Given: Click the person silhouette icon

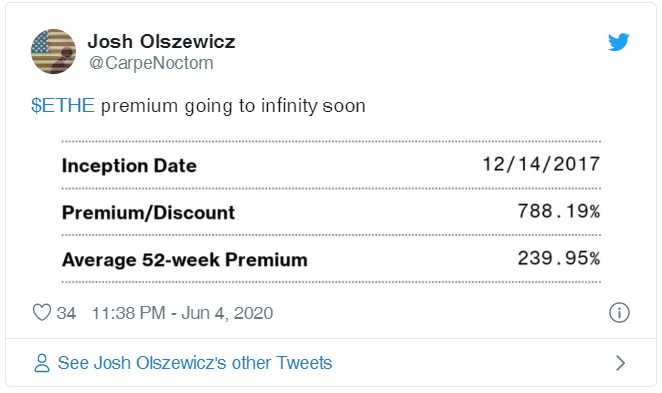Looking at the screenshot, I should point(42,363).
